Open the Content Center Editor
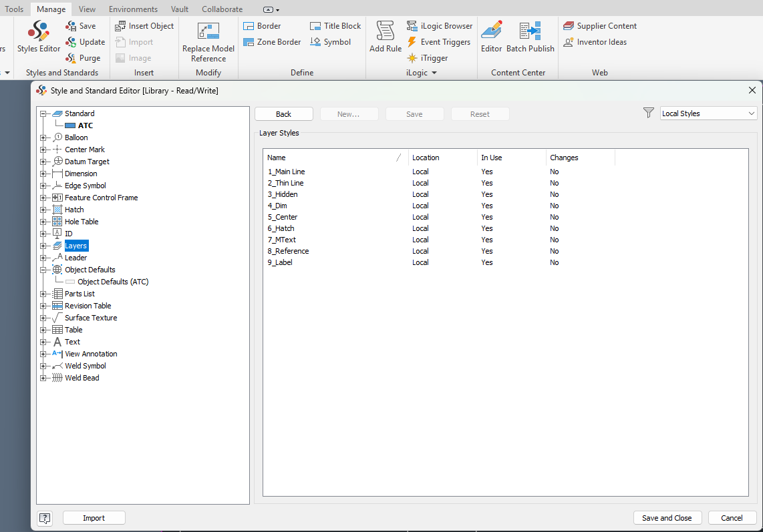This screenshot has height=532, width=763. click(x=492, y=36)
